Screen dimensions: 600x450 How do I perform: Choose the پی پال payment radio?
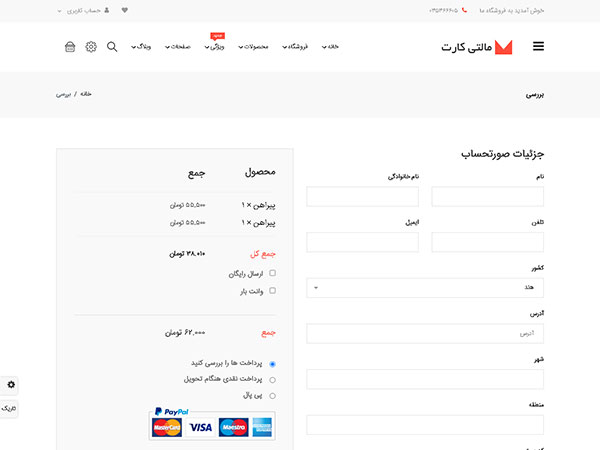(x=273, y=396)
